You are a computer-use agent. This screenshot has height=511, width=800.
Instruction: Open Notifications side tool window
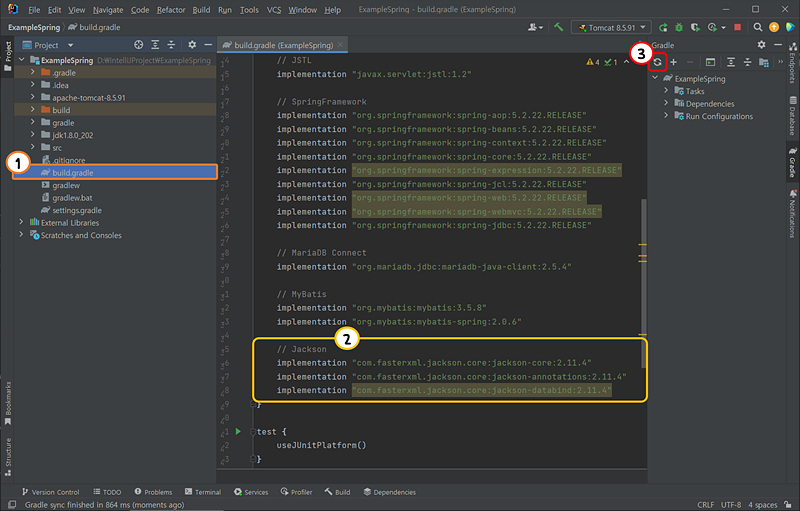tap(792, 214)
